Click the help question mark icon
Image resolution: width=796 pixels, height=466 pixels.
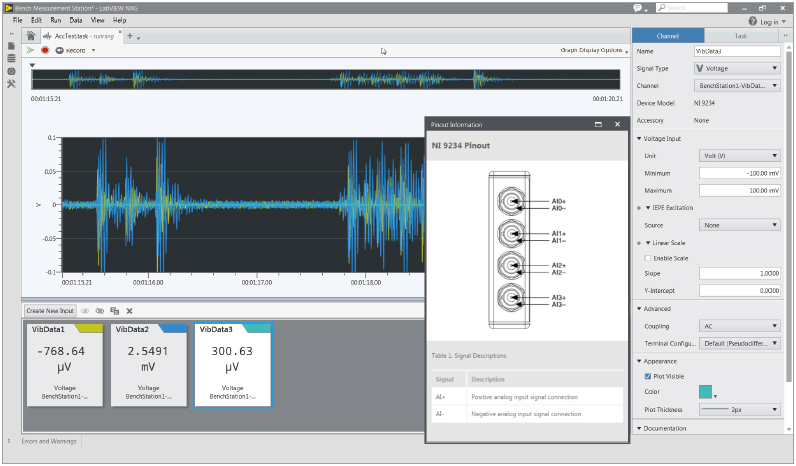click(752, 20)
